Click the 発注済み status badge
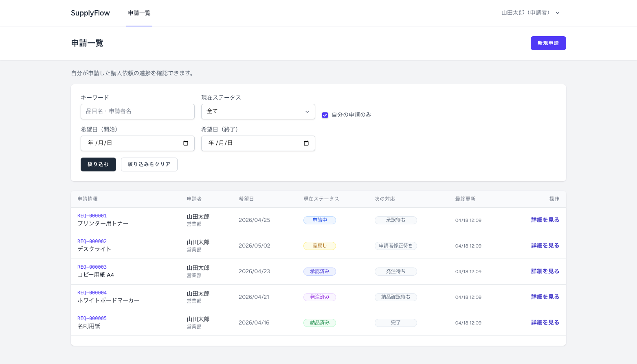The height and width of the screenshot is (364, 637). coord(320,297)
